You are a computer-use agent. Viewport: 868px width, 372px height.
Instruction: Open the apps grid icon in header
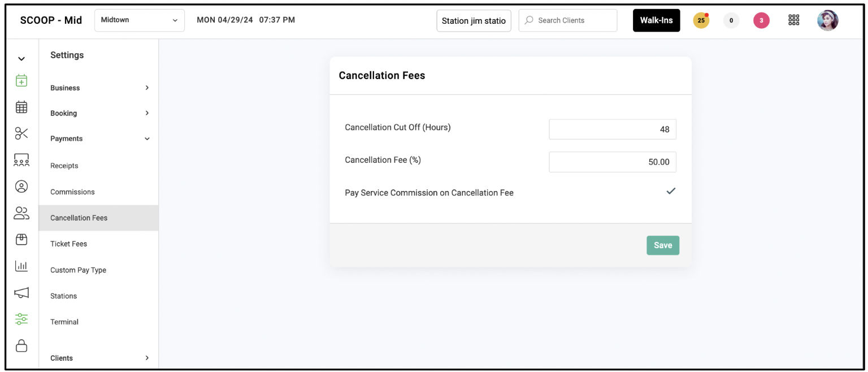[793, 20]
